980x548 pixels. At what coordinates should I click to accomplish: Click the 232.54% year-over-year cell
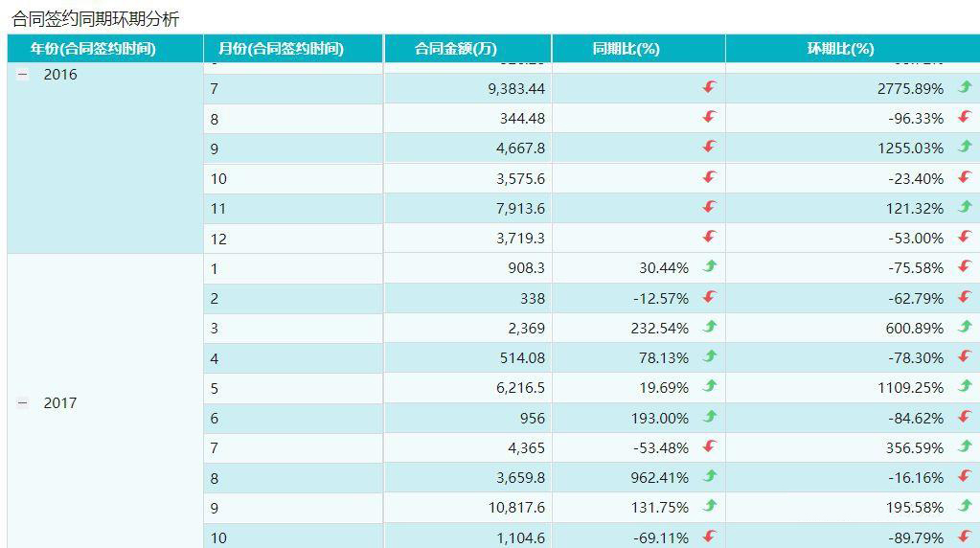point(661,328)
